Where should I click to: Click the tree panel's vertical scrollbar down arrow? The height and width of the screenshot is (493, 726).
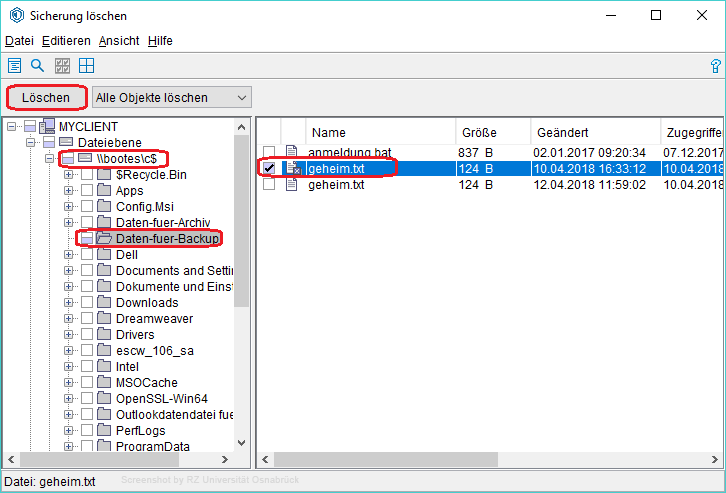pos(241,443)
